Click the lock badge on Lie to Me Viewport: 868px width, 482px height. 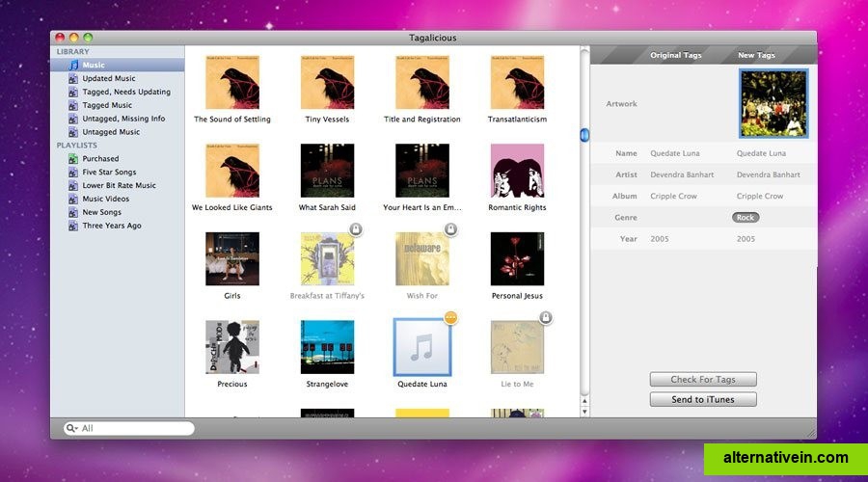pyautogui.click(x=546, y=317)
